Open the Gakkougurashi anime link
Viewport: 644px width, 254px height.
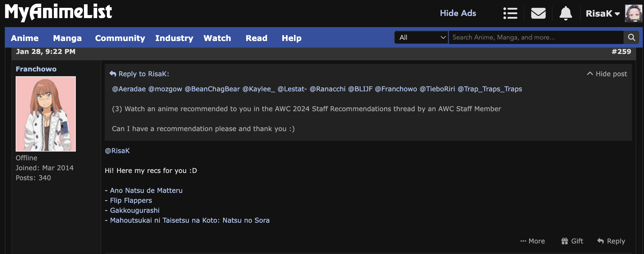[135, 210]
